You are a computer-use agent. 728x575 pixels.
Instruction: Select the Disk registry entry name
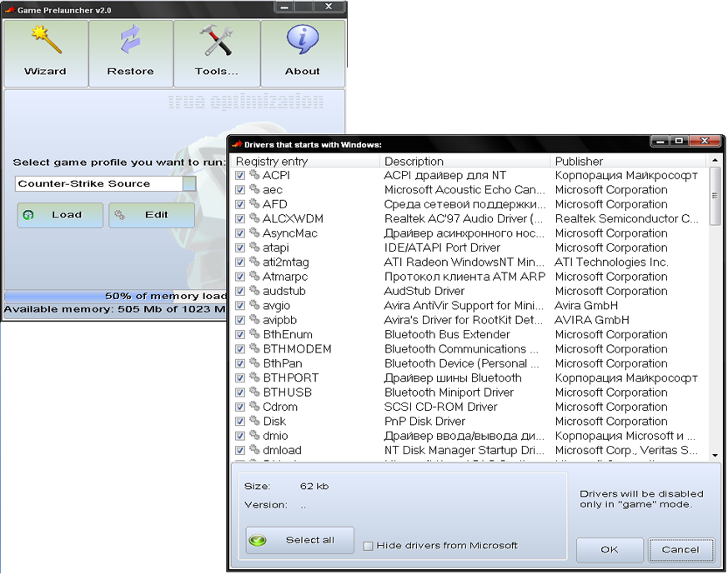click(274, 422)
